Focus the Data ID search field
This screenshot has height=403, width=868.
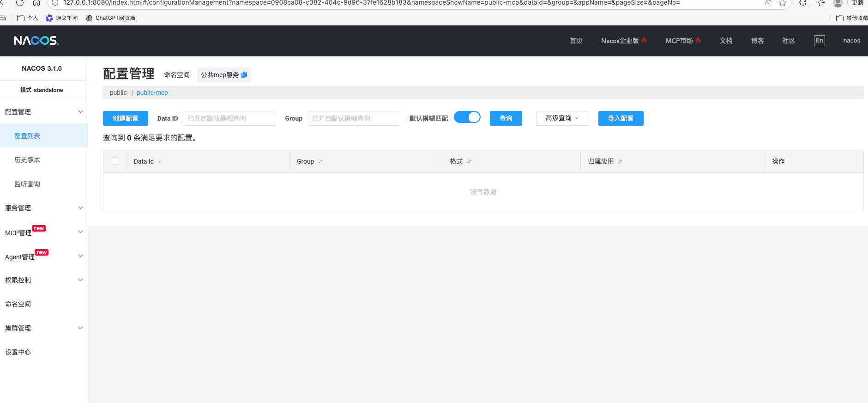pyautogui.click(x=229, y=118)
